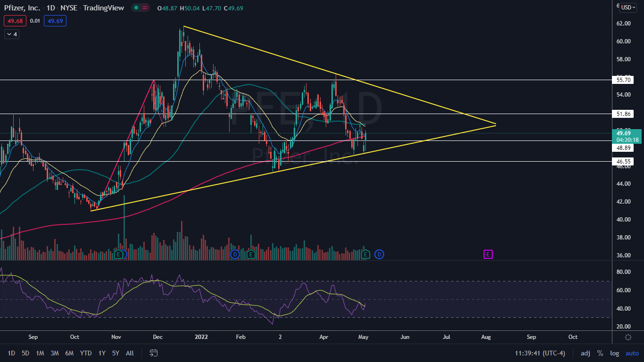This screenshot has height=362, width=644.
Task: Toggle logarithmic scale with log
Action: point(615,353)
